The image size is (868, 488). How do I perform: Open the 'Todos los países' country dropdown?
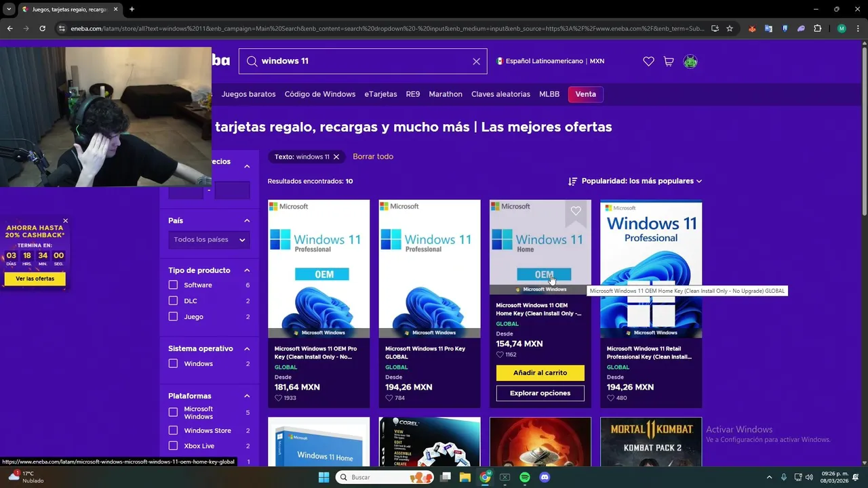209,239
